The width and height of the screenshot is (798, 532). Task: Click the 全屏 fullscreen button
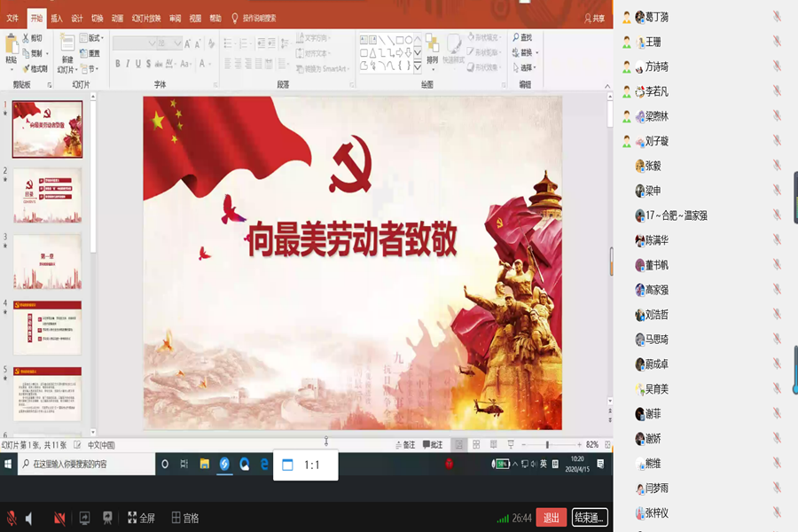[x=141, y=518]
